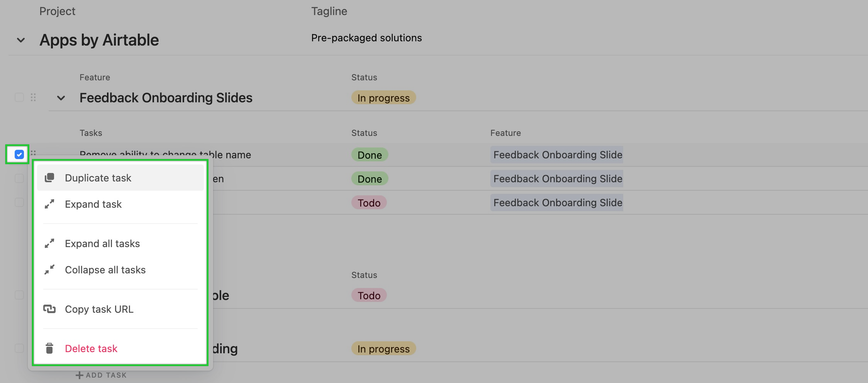The height and width of the screenshot is (383, 868).
Task: Click the In progress status badge for Feedback Onboarding Slides
Action: click(383, 98)
